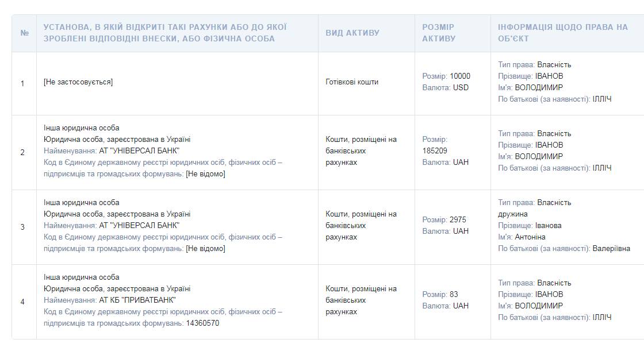Click the patronymic "Валеріївна"
The width and height of the screenshot is (644, 355).
[611, 249]
